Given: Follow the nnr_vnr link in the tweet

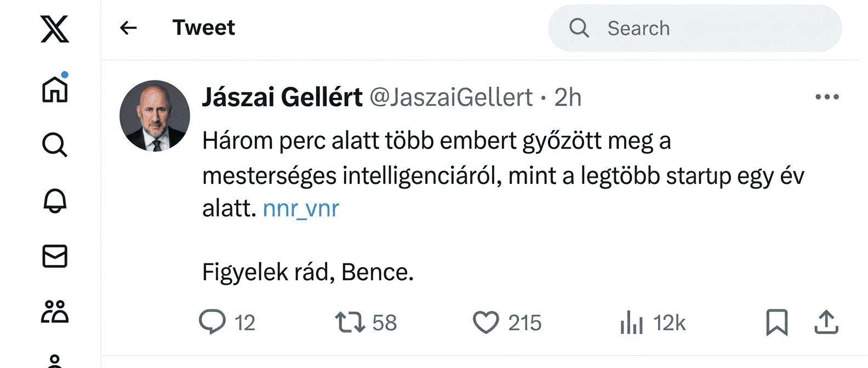Looking at the screenshot, I should (x=301, y=209).
